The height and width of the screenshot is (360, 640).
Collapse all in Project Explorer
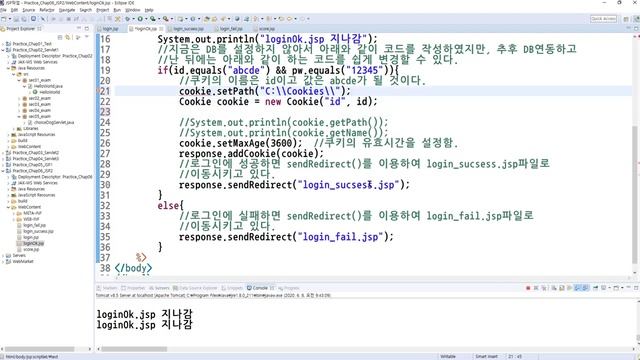tap(60, 37)
